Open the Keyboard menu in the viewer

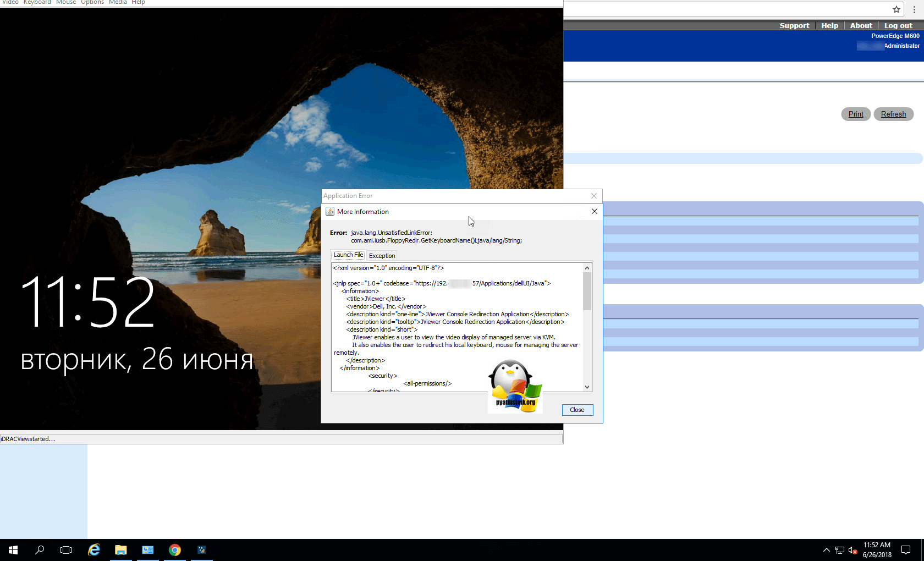point(37,3)
